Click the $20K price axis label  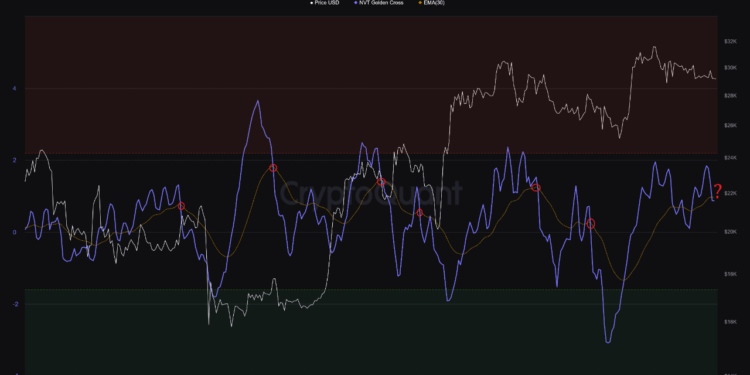(x=730, y=232)
